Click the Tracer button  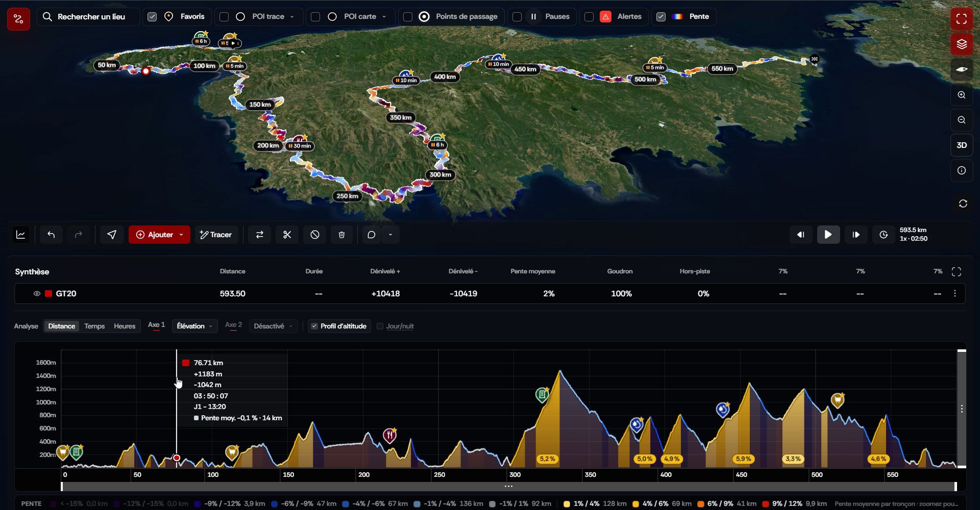tap(216, 235)
